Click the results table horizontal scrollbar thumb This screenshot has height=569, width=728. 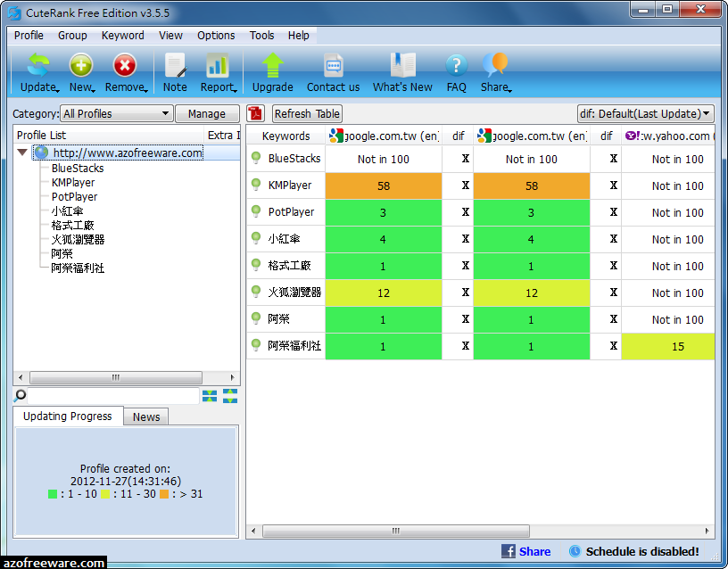tap(396, 531)
